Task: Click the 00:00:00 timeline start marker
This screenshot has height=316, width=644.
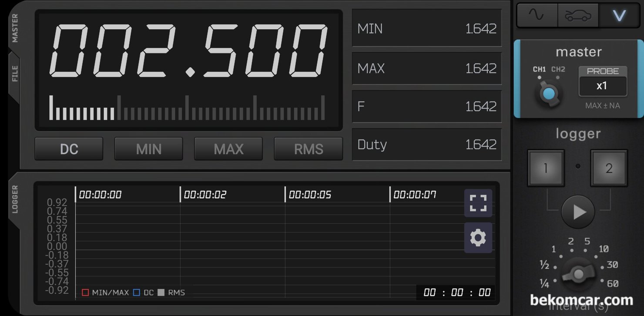Action: (100, 195)
